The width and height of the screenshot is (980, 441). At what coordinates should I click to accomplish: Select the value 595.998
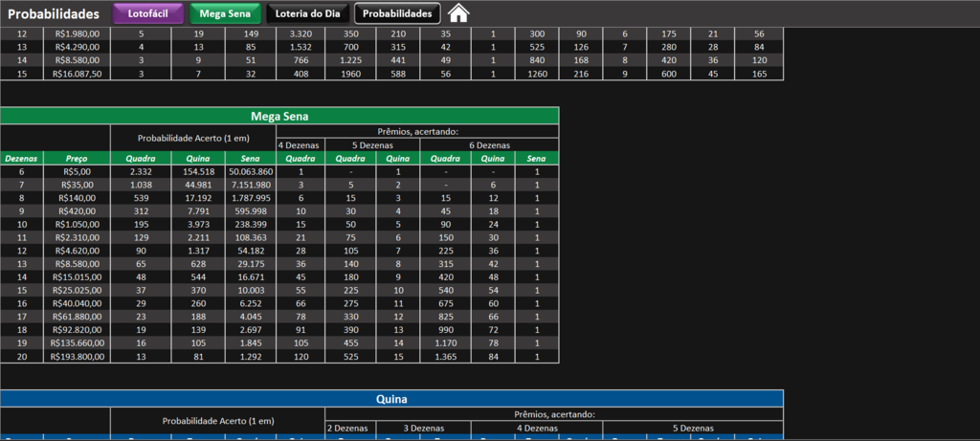pos(251,211)
